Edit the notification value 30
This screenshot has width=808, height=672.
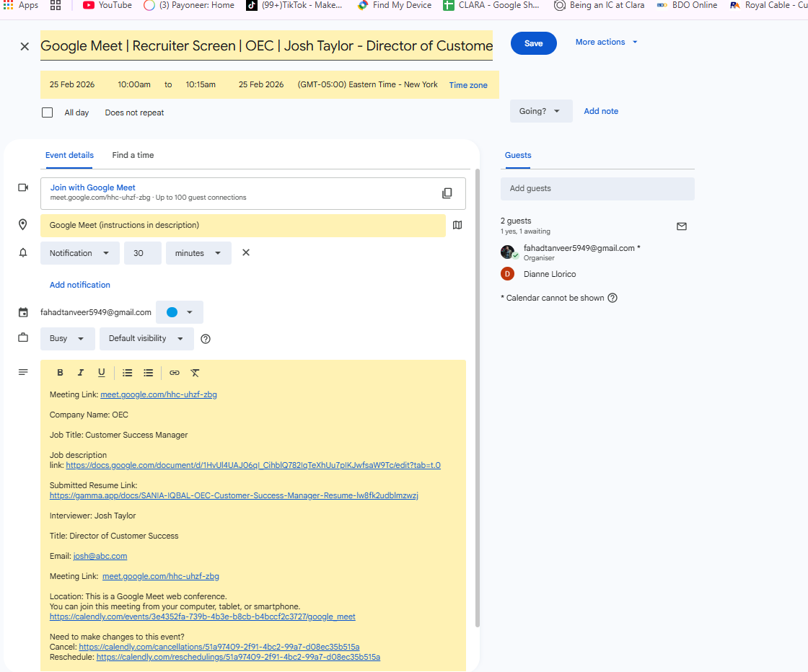142,253
